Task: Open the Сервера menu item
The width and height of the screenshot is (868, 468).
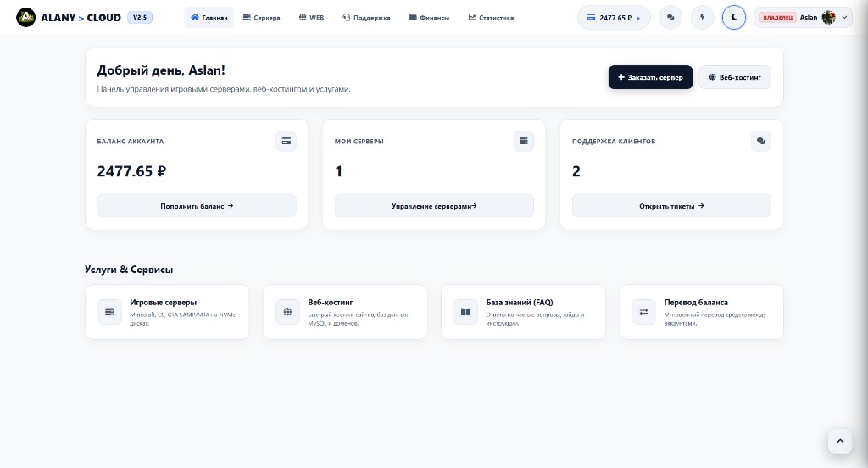Action: pyautogui.click(x=261, y=18)
